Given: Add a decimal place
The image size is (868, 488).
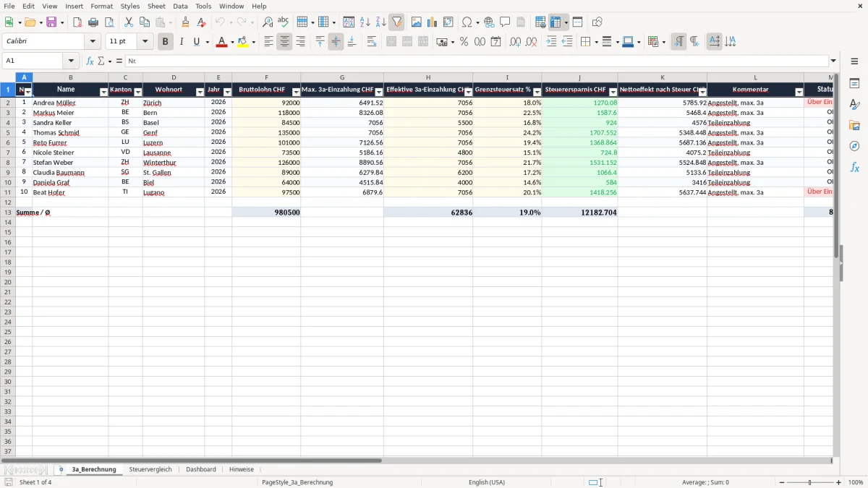Looking at the screenshot, I should tap(515, 42).
